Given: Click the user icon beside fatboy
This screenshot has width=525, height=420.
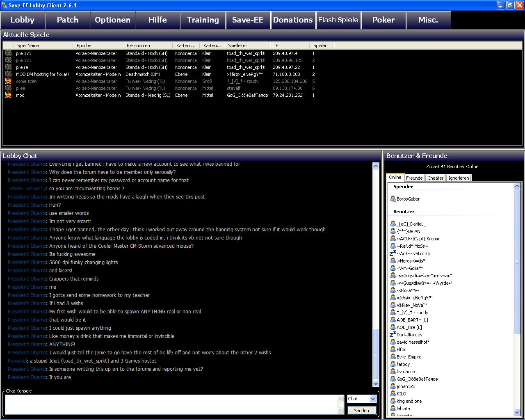Looking at the screenshot, I should (x=393, y=364).
